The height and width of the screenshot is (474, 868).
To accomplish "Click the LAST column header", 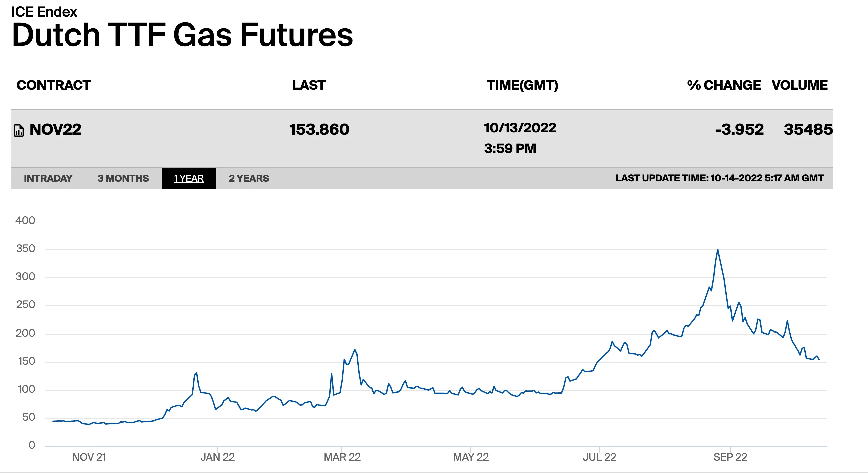I will (x=309, y=85).
